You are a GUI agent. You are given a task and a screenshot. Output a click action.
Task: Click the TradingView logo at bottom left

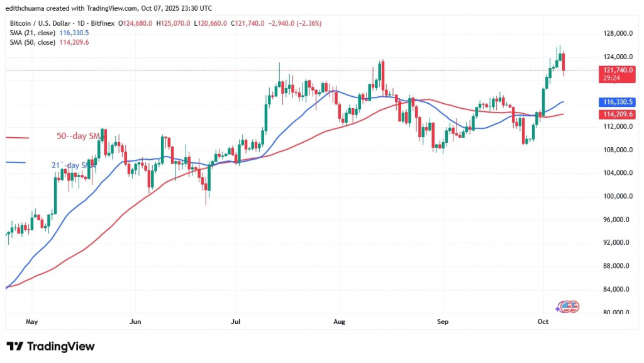50,346
